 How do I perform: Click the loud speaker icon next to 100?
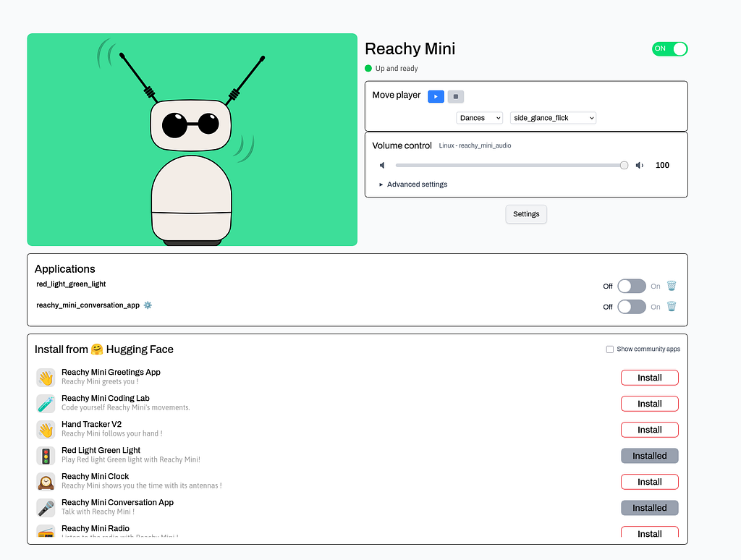point(640,165)
